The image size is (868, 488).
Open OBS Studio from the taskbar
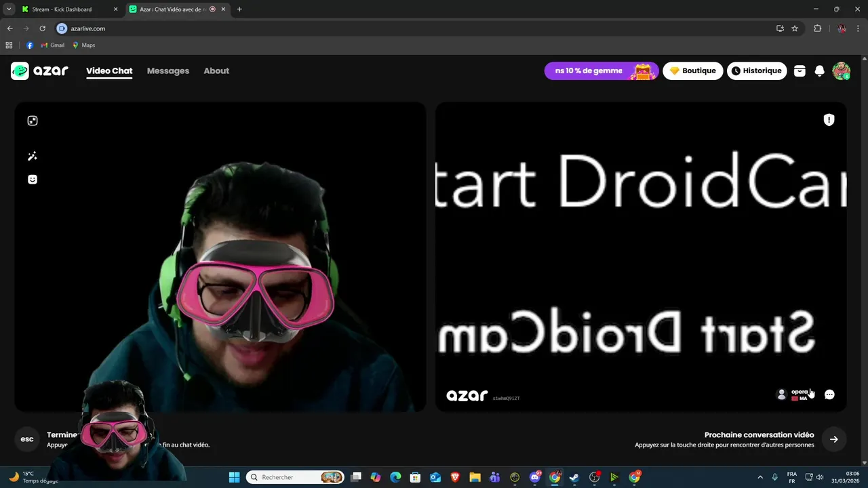click(594, 477)
